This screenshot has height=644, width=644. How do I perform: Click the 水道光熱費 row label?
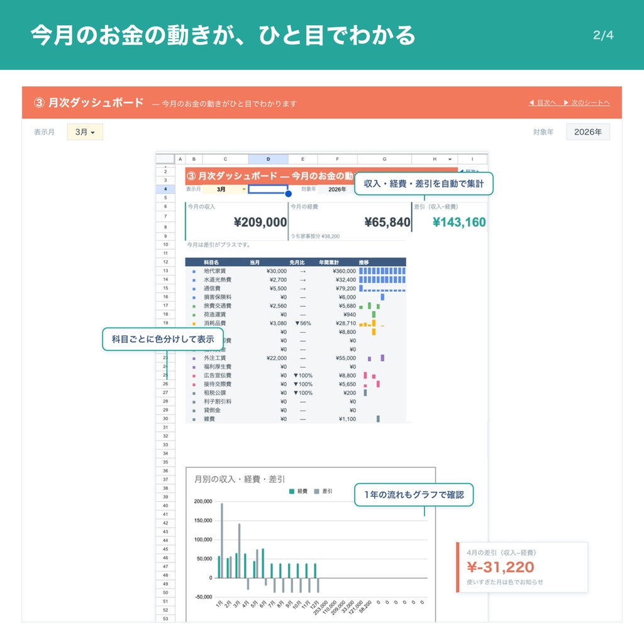pos(218,280)
